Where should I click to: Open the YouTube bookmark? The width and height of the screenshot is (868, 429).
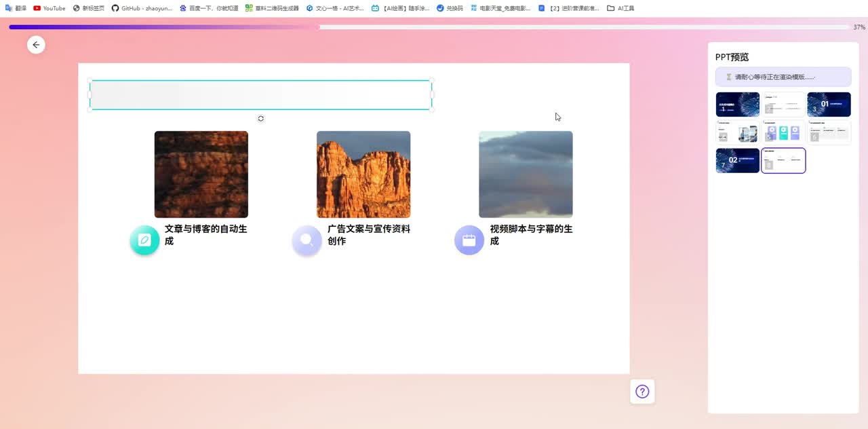point(50,8)
